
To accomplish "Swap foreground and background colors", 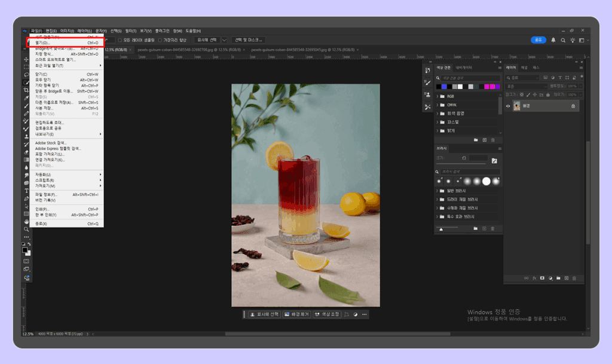I will point(29,244).
